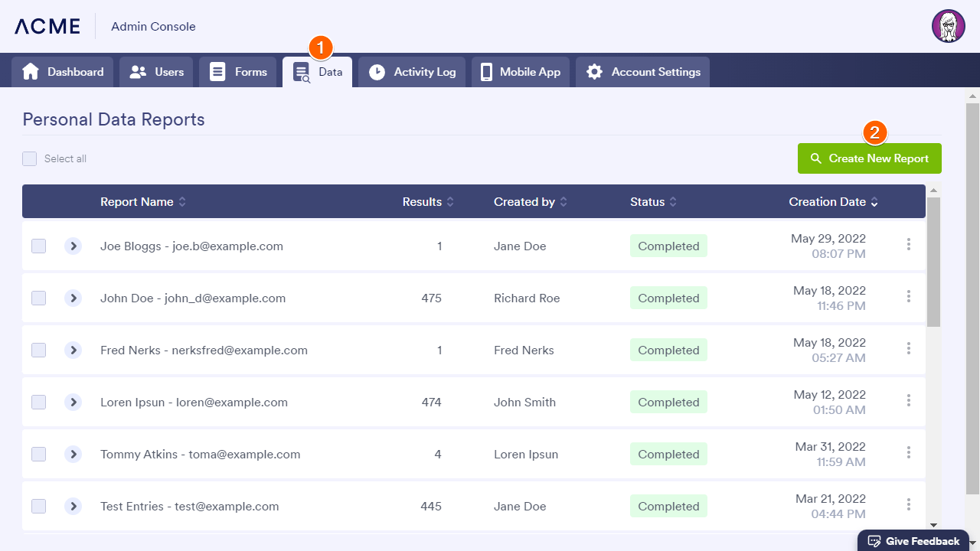The width and height of the screenshot is (980, 551).
Task: Sort by Creation Date column arrow
Action: coord(874,202)
